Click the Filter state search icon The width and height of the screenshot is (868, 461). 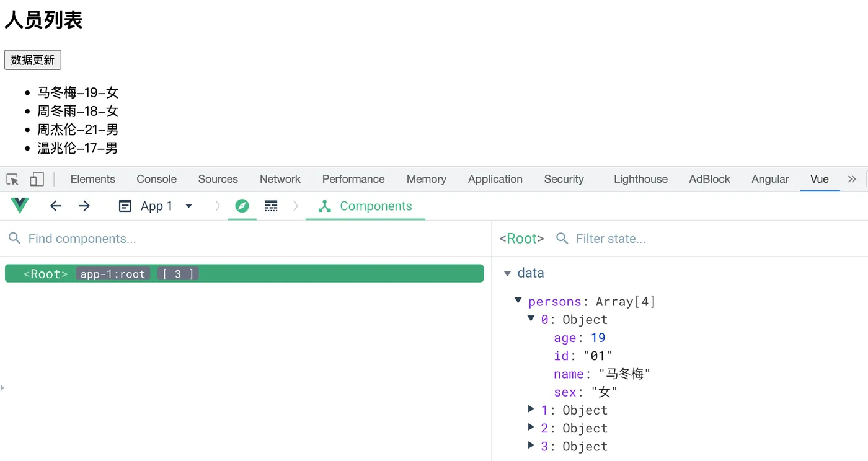[x=562, y=239]
